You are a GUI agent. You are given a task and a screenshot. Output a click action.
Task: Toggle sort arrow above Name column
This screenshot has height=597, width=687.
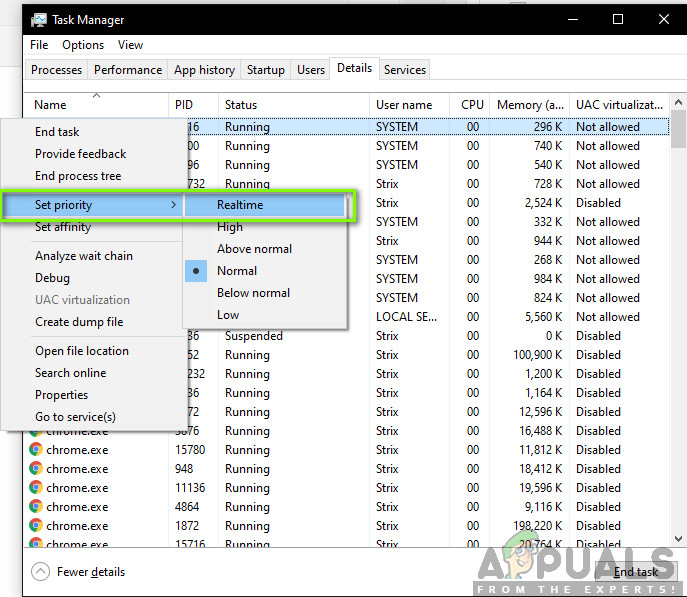pos(97,95)
